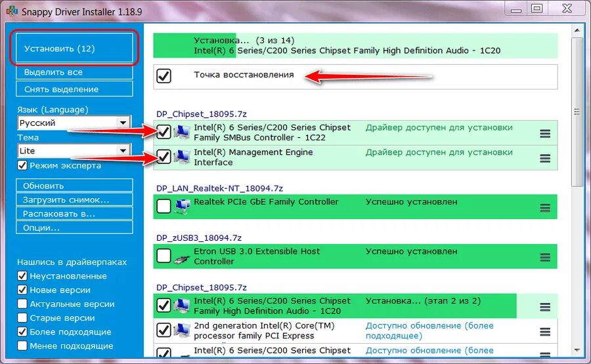The width and height of the screenshot is (591, 364).
Task: Click USB plug icon of Etron controller
Action: tap(182, 260)
